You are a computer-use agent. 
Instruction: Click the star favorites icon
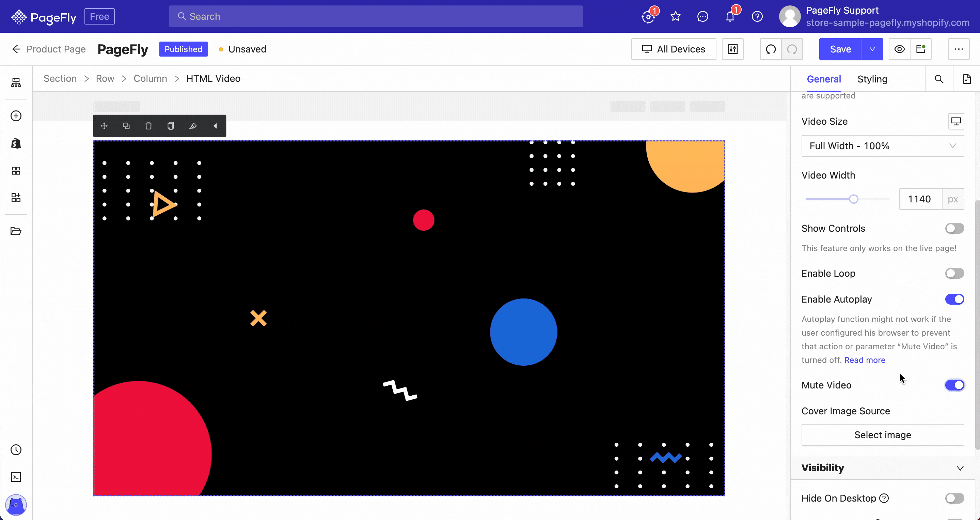tap(676, 16)
